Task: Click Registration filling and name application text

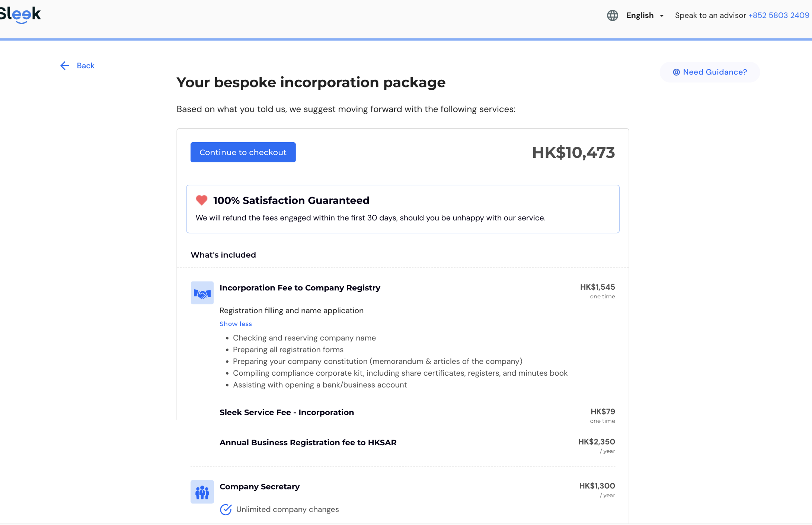Action: 291,311
